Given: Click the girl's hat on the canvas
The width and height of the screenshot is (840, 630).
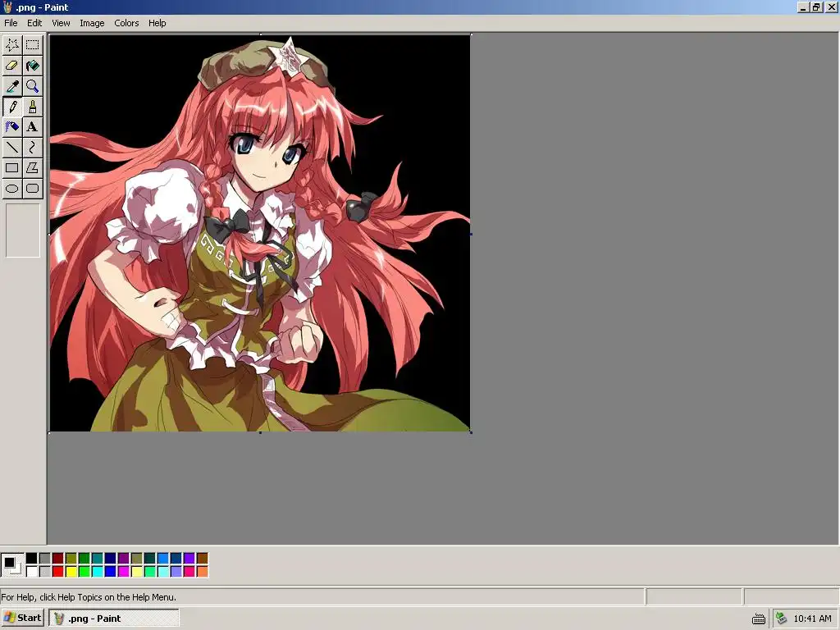Looking at the screenshot, I should (x=267, y=66).
